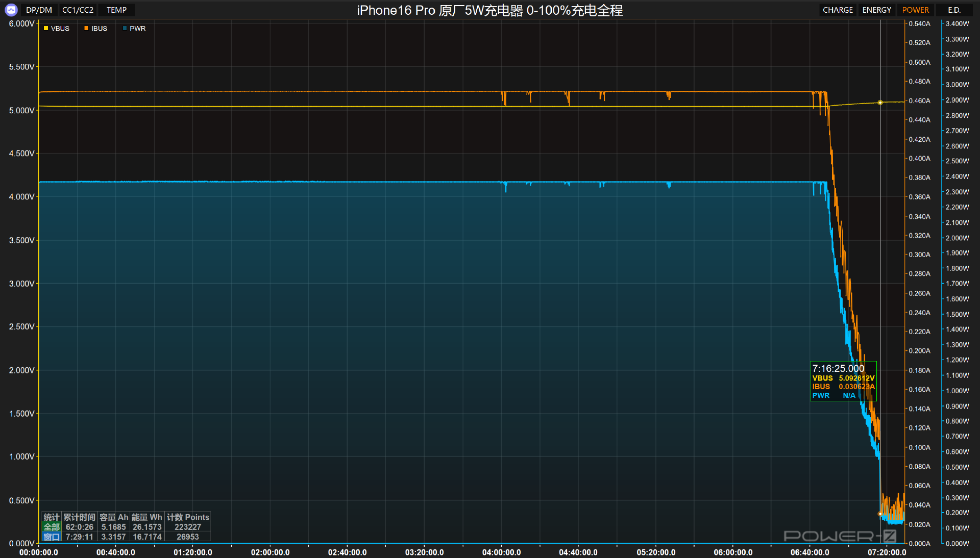This screenshot has height=558, width=980.
Task: Toggle the PWR legend series
Action: 134,29
